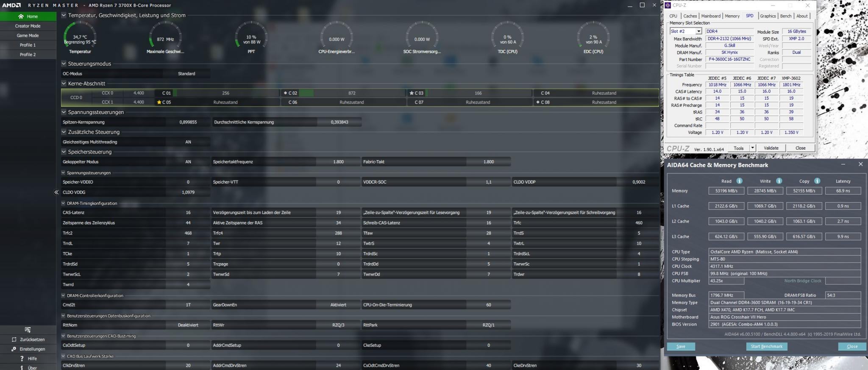868x370 pixels.
Task: Collapse the Temperatur, Geschwindigkeit, Leistung section
Action: tap(64, 15)
